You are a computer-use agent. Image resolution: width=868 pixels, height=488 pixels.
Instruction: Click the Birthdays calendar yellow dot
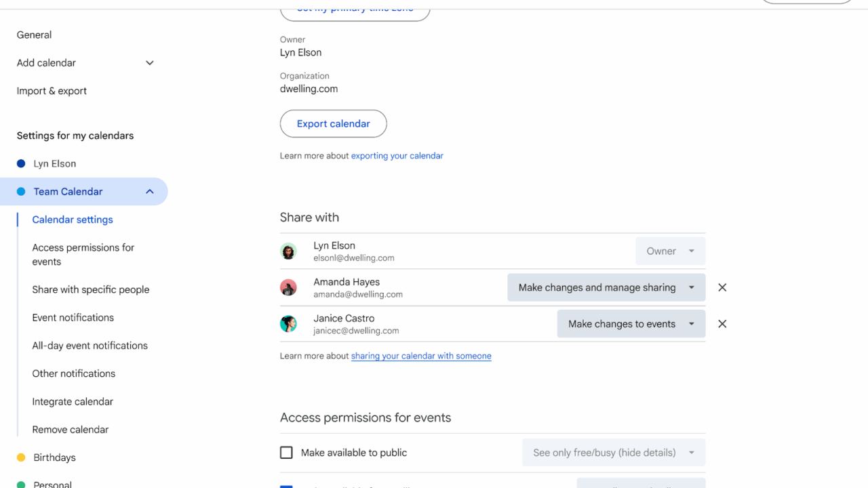[21, 457]
